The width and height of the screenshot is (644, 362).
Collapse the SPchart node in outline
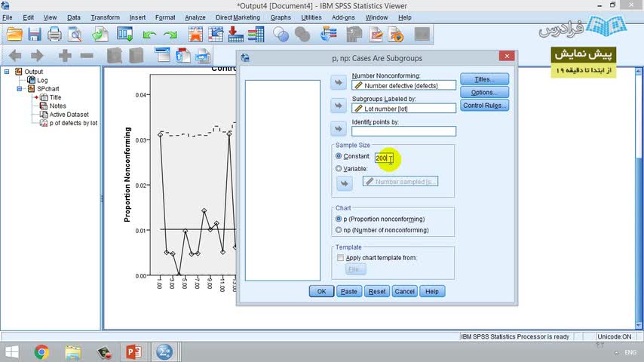point(20,89)
